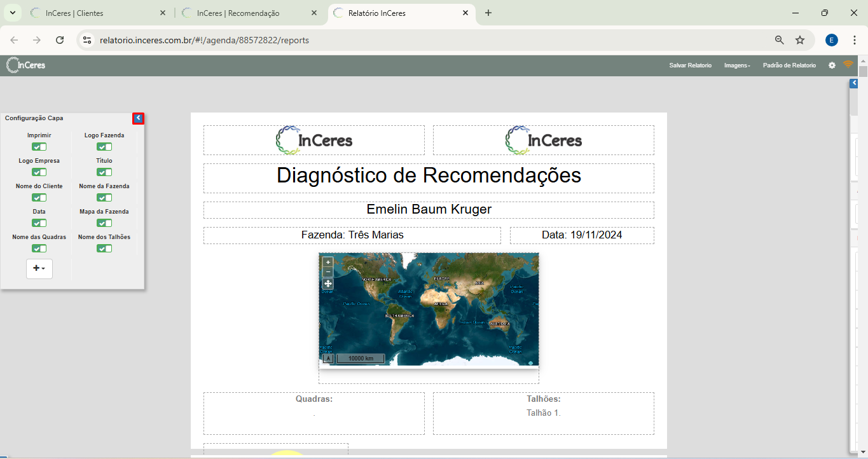Toggle the Mapa da Fazenda switch
This screenshot has height=459, width=868.
pos(104,223)
